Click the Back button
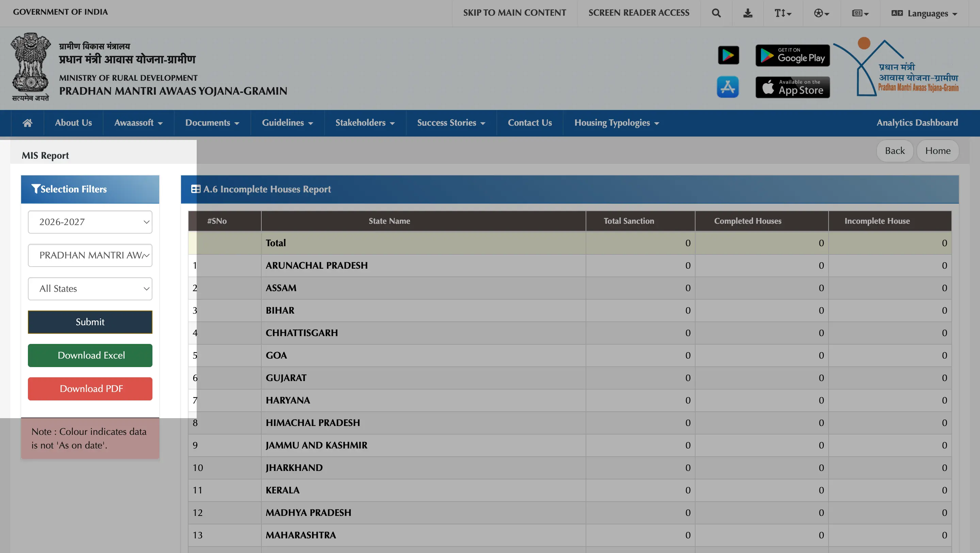The height and width of the screenshot is (553, 980). 895,151
